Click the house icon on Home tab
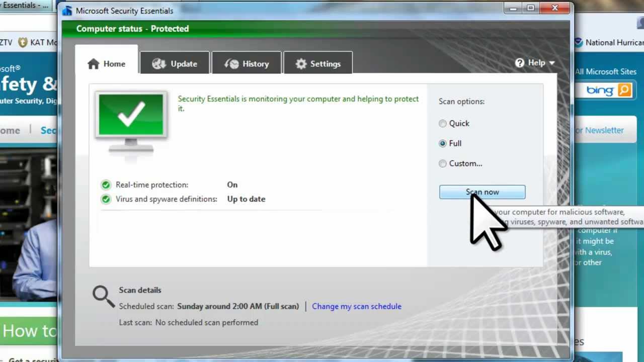The image size is (644, 362). (x=93, y=64)
